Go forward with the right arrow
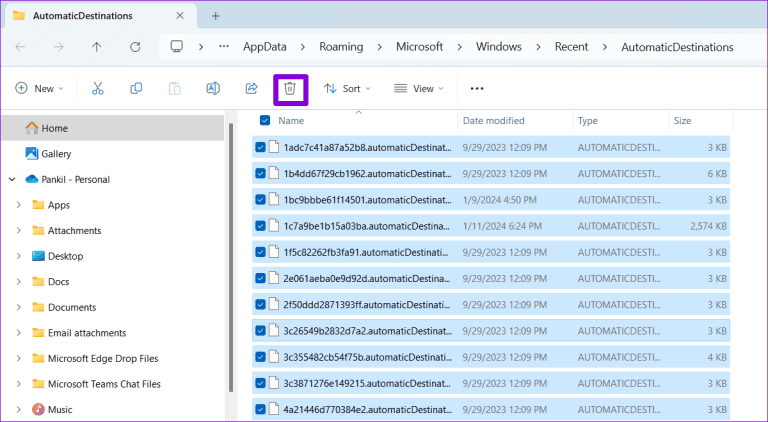The width and height of the screenshot is (768, 422). (x=58, y=47)
